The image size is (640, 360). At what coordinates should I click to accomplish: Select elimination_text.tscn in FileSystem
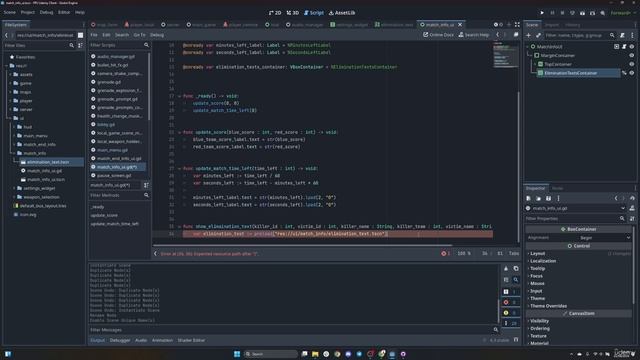tap(48, 162)
